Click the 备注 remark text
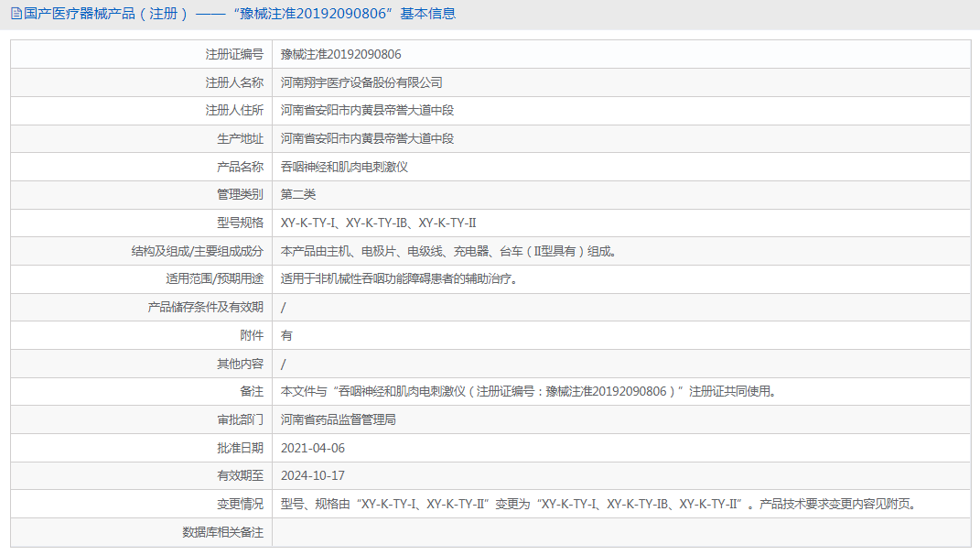Image resolution: width=980 pixels, height=555 pixels. [529, 392]
